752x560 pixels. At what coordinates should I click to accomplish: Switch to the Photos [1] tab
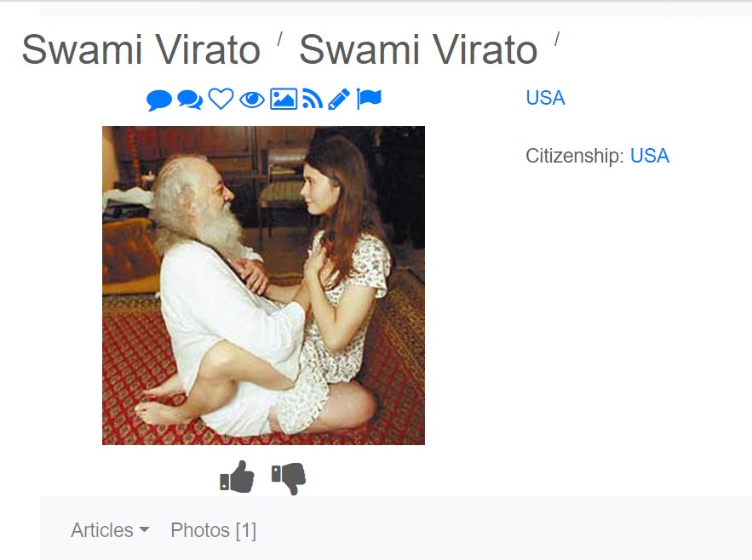coord(214,530)
